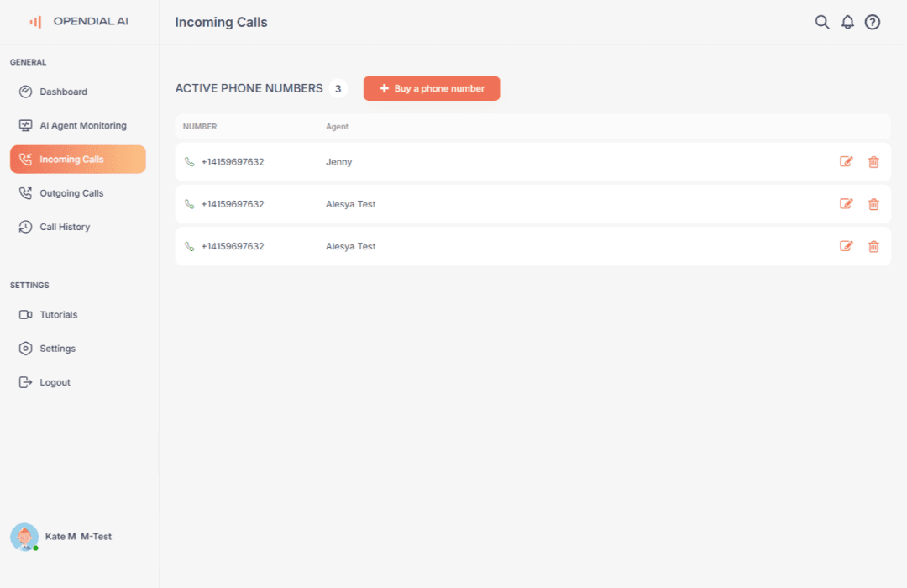This screenshot has height=588, width=907.
Task: Delete the Jenny phone number entry
Action: (873, 161)
